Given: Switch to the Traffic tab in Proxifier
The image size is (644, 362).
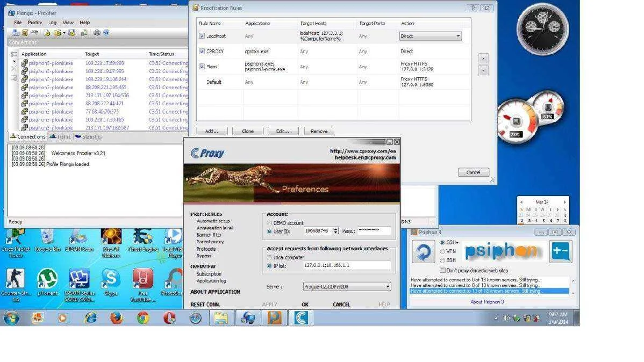Looking at the screenshot, I should tap(60, 136).
